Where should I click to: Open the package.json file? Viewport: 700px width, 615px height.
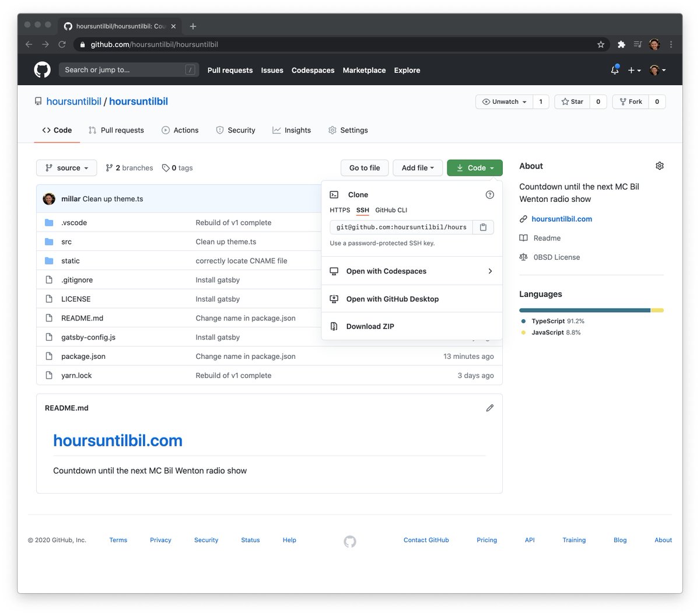tap(83, 356)
